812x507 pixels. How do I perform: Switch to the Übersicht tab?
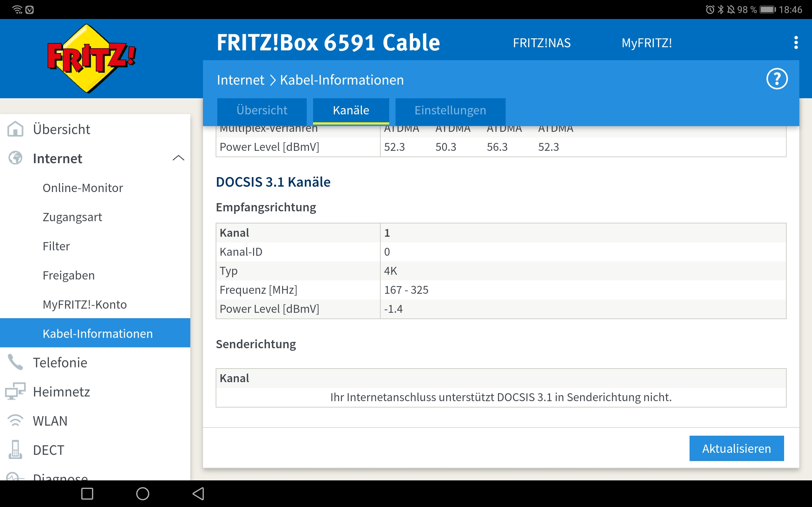[262, 110]
